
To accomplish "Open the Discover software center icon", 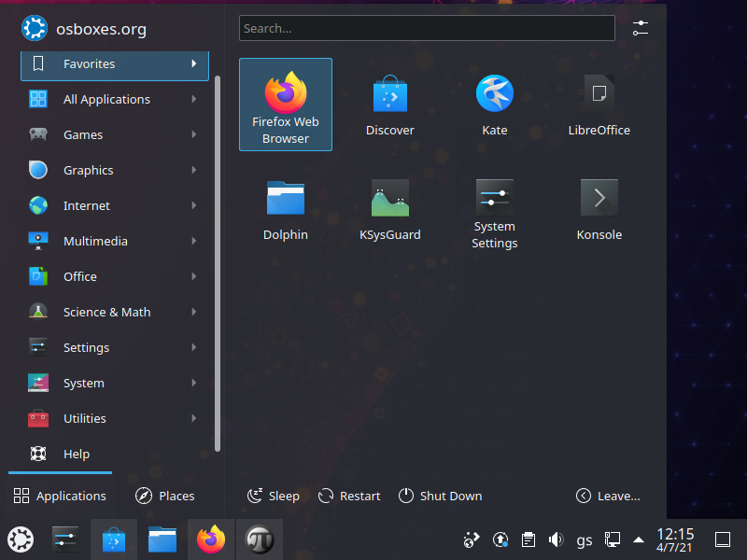I will pyautogui.click(x=389, y=105).
